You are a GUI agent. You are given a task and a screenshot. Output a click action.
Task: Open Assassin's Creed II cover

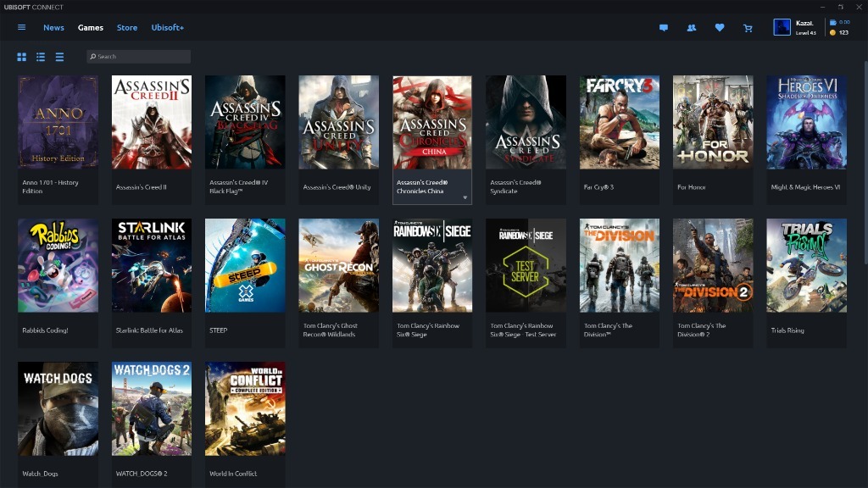[x=152, y=122]
